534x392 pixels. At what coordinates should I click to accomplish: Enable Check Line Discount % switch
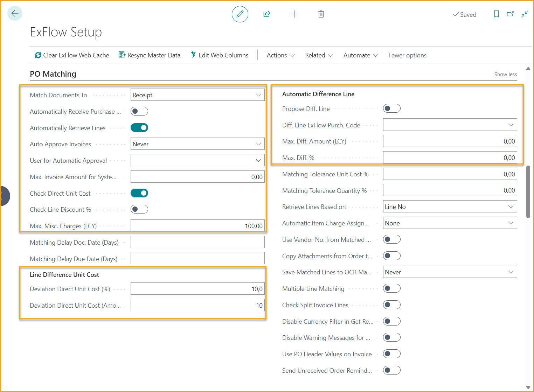point(139,209)
